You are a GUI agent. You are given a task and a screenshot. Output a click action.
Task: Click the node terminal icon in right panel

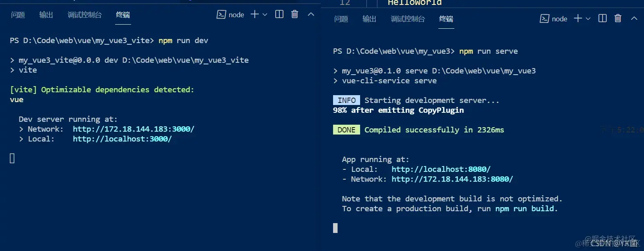click(x=544, y=19)
